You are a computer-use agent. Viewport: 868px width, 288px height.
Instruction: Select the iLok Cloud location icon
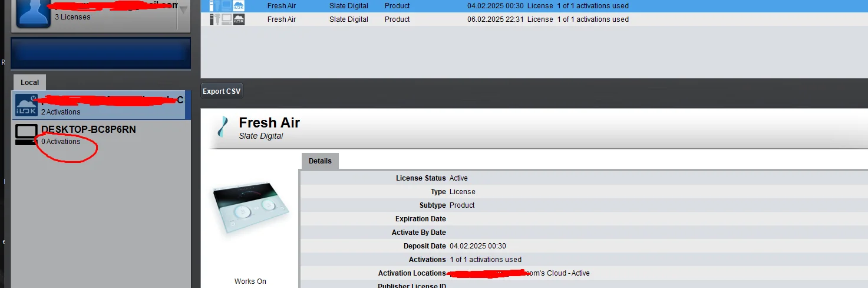click(x=27, y=105)
